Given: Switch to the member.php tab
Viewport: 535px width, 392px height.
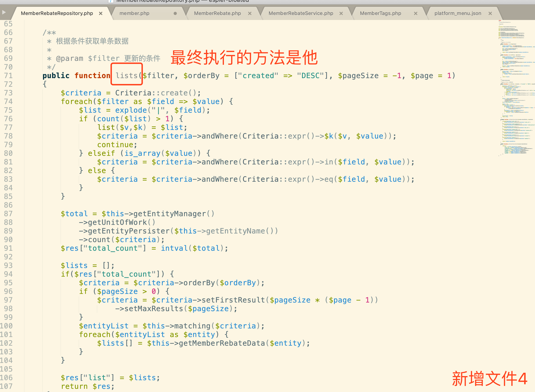Looking at the screenshot, I should click(134, 14).
